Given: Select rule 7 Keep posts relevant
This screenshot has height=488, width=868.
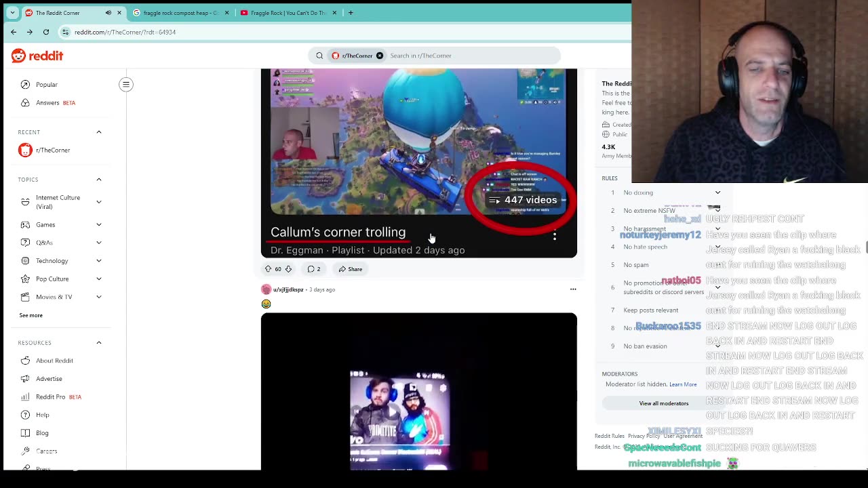Looking at the screenshot, I should [x=651, y=310].
